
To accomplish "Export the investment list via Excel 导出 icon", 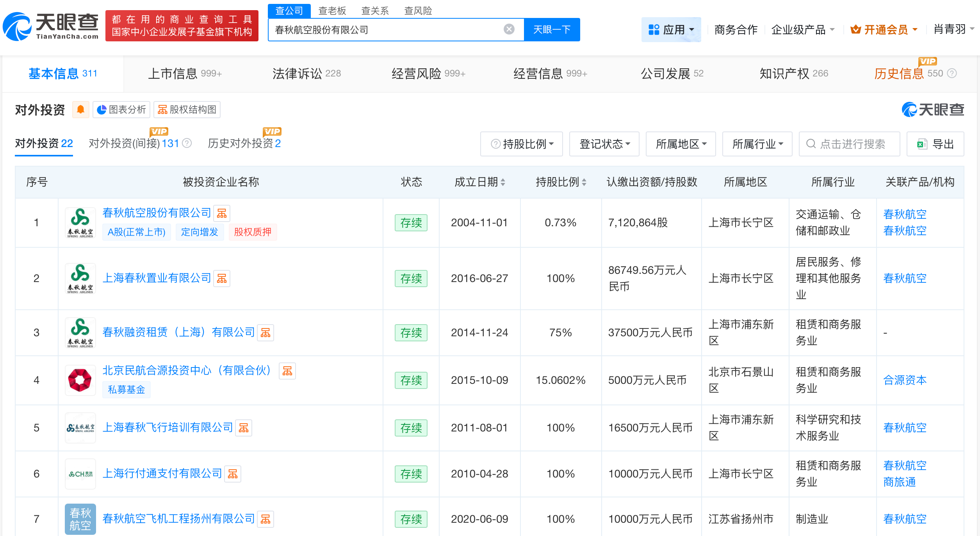I will pyautogui.click(x=935, y=144).
